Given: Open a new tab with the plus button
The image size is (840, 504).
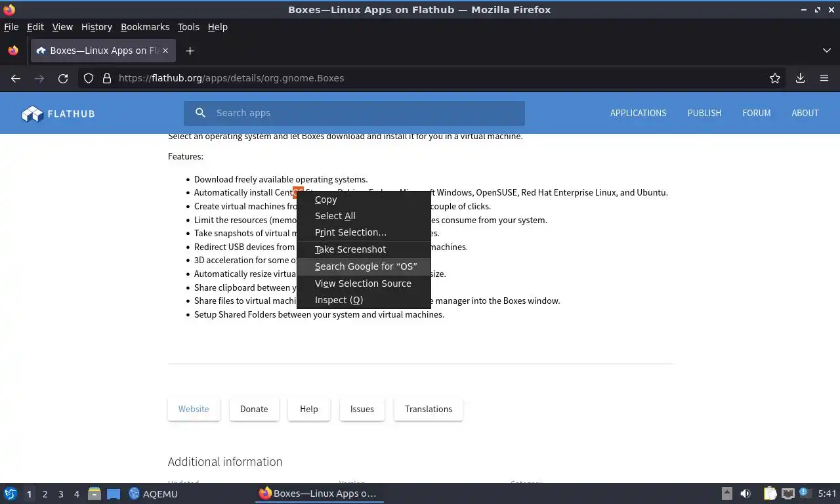Looking at the screenshot, I should coord(190,51).
